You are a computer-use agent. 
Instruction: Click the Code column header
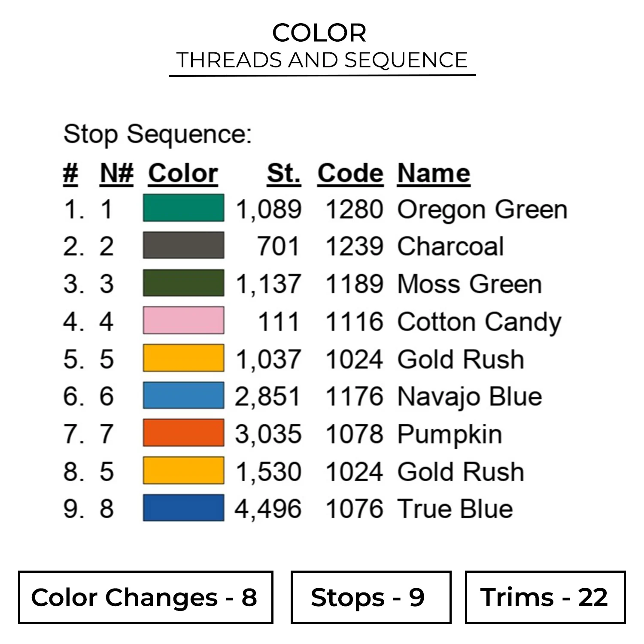(350, 173)
